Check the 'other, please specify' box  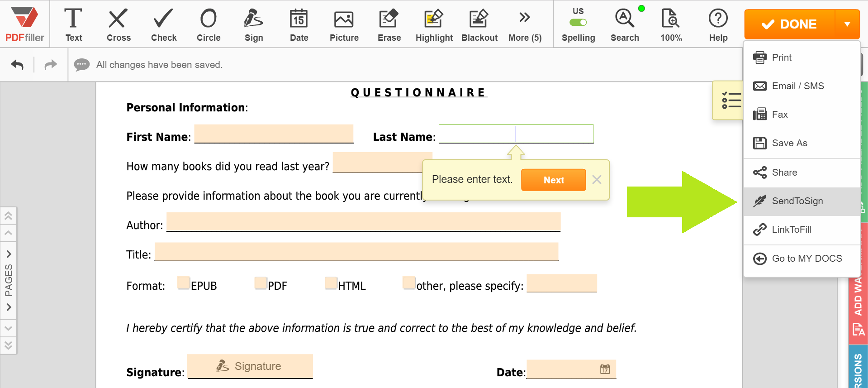click(409, 283)
